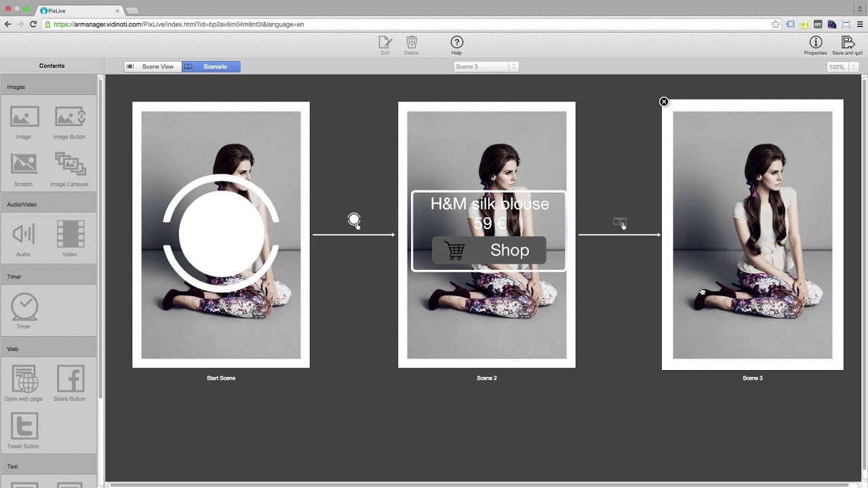The height and width of the screenshot is (488, 868).
Task: Go back in the browser
Action: coord(7,24)
